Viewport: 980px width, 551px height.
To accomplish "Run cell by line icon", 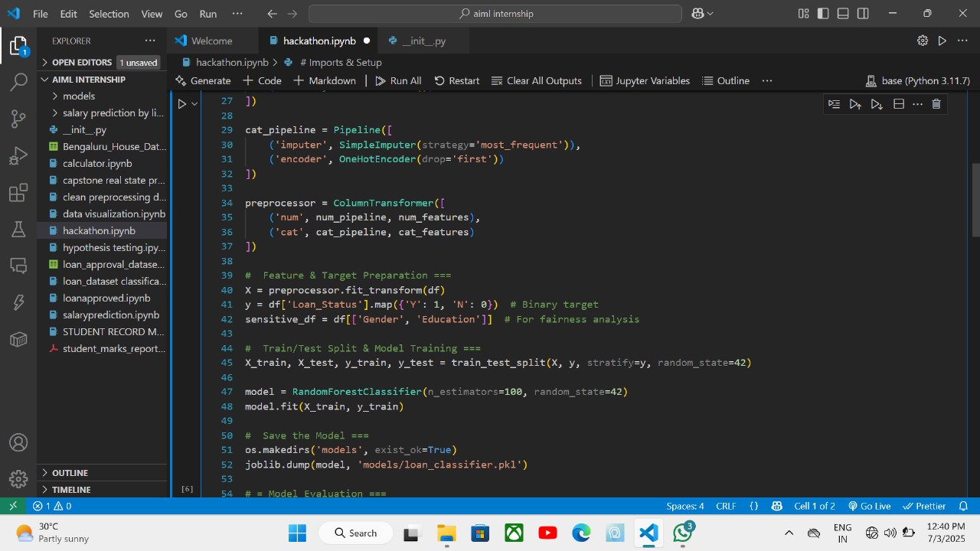I will (835, 104).
